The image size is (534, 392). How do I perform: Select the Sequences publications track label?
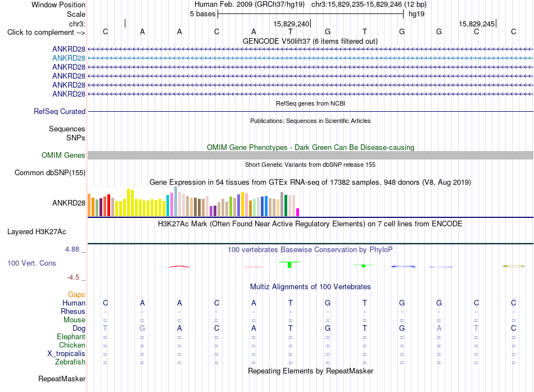pyautogui.click(x=67, y=129)
